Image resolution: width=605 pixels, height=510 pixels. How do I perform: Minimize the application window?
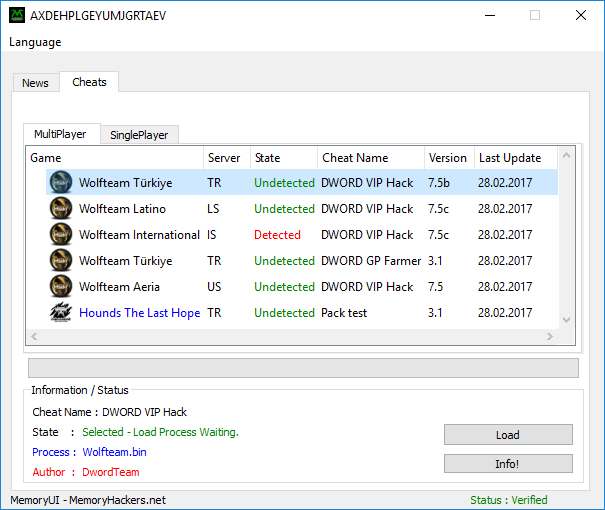490,15
